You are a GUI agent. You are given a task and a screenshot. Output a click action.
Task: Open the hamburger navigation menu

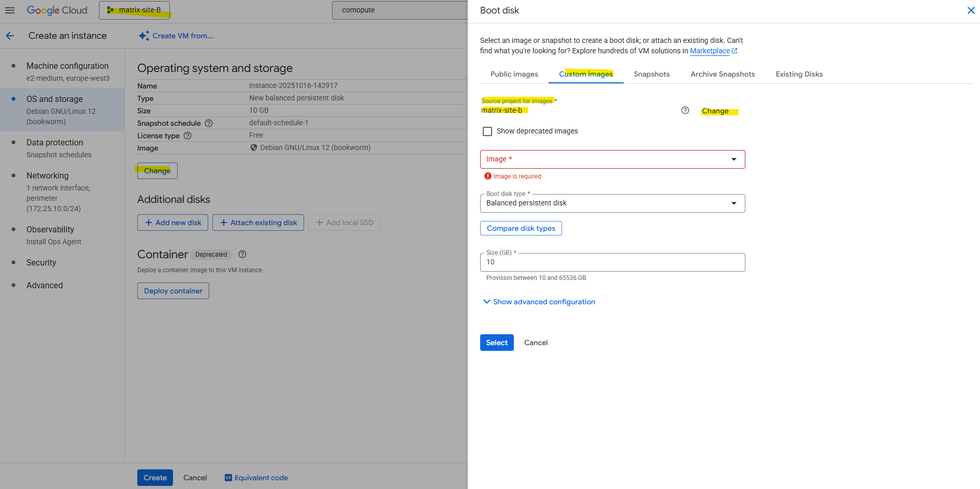pyautogui.click(x=10, y=10)
